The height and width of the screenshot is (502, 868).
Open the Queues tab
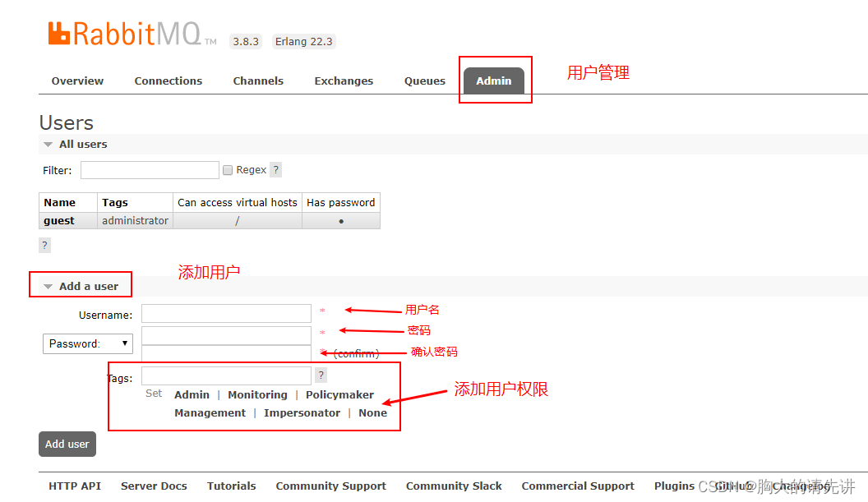[425, 81]
